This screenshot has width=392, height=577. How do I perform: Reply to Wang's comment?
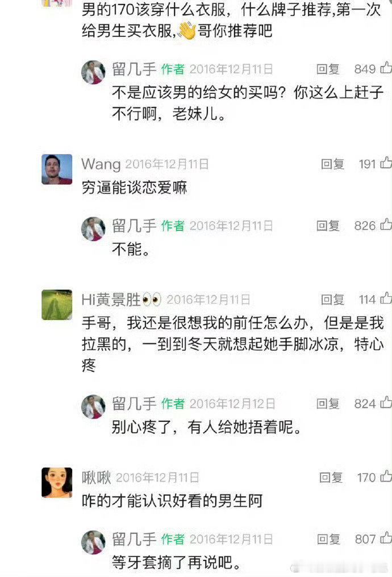click(332, 164)
